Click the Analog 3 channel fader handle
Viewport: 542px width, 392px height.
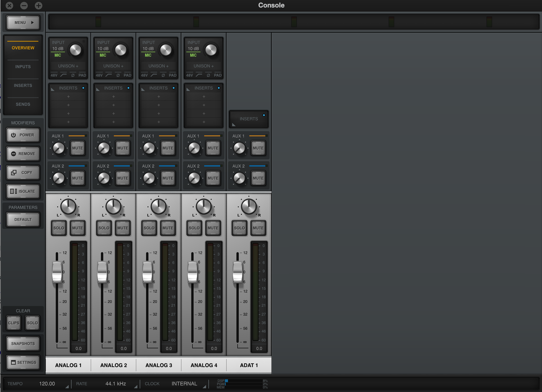tap(147, 272)
